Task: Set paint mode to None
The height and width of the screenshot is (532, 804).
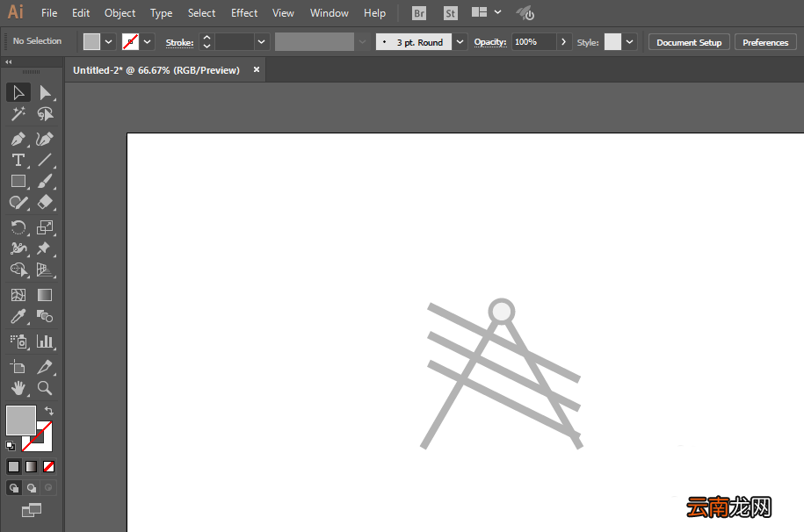Action: [x=48, y=466]
